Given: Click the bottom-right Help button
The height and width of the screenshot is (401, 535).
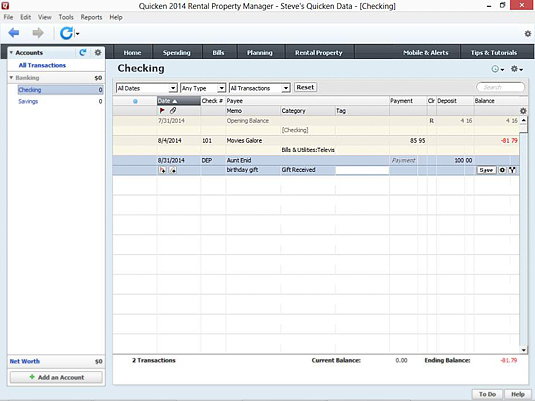Looking at the screenshot, I should click(518, 394).
